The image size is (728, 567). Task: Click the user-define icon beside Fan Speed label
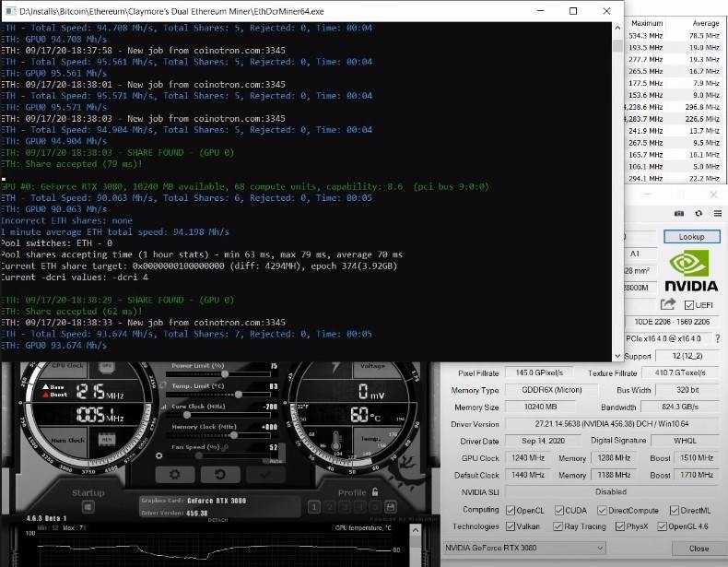click(225, 448)
